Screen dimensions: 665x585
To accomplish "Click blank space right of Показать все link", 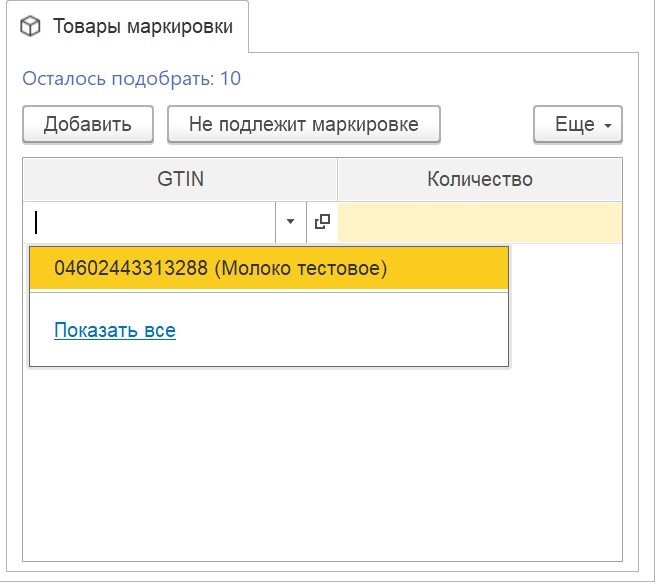I will [x=339, y=330].
